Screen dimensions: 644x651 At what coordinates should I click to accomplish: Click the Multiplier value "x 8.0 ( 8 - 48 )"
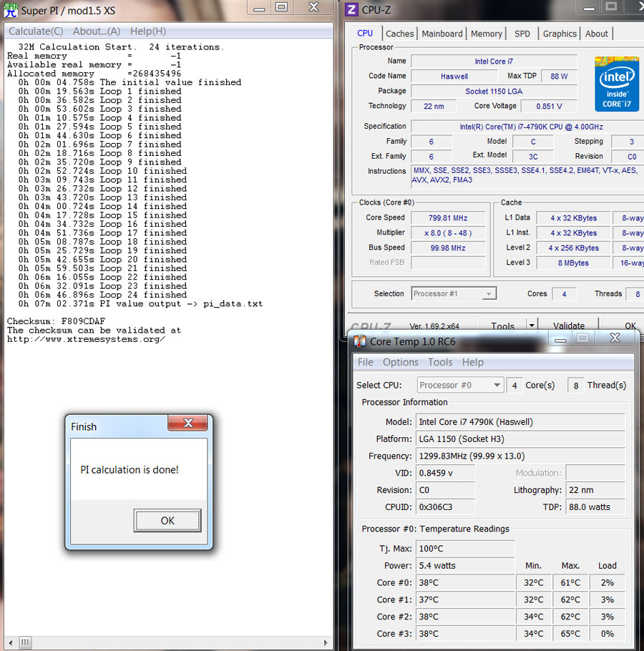point(448,232)
